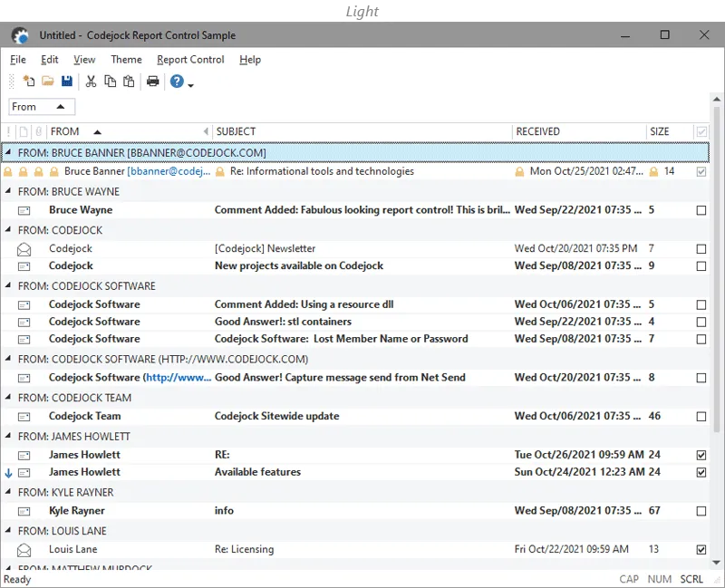Click the From group-by box button
Viewport: 725px width, 588px height.
(x=42, y=107)
